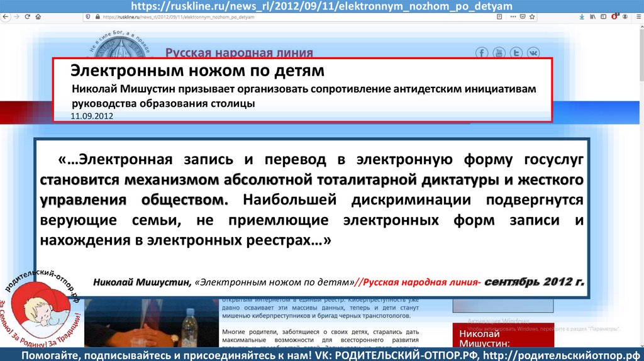644x361 pixels.
Task: View site security padlock details
Action: 97,17
